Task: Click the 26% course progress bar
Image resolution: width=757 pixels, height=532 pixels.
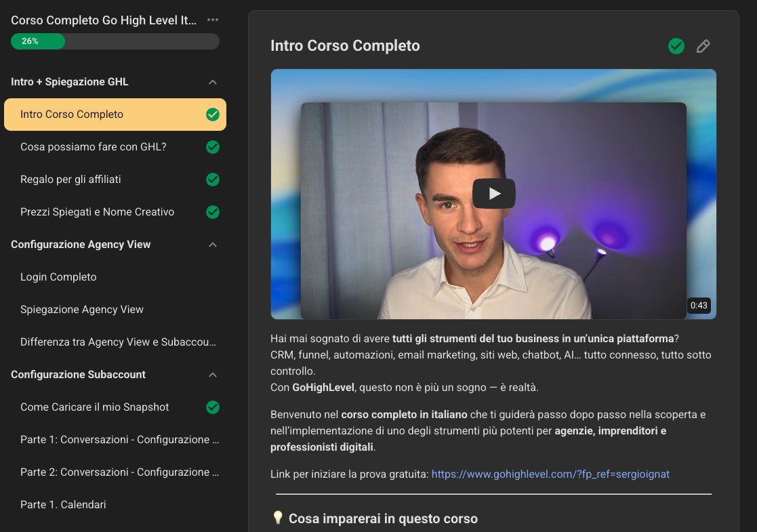Action: pos(115,41)
